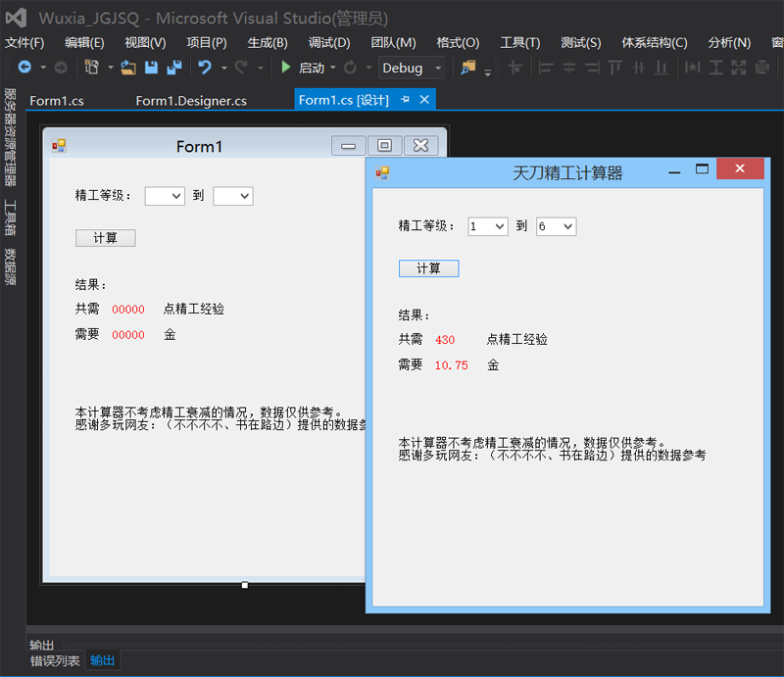Open the 调试(D) menu

(328, 42)
